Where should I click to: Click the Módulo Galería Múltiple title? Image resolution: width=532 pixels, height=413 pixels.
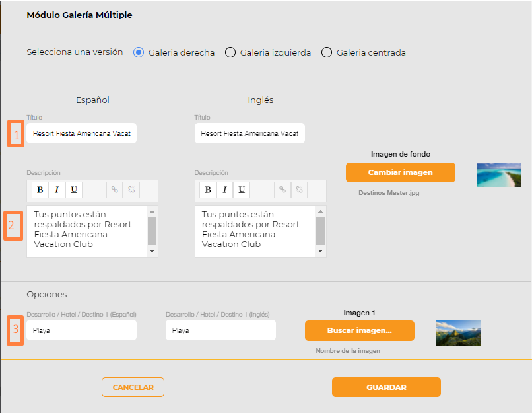tap(79, 15)
